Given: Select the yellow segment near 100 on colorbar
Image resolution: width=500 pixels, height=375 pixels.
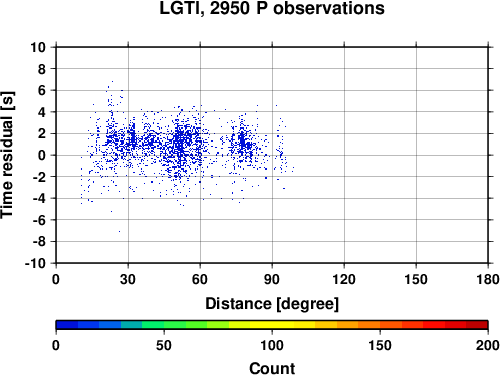Looking at the screenshot, I should 272,325.
